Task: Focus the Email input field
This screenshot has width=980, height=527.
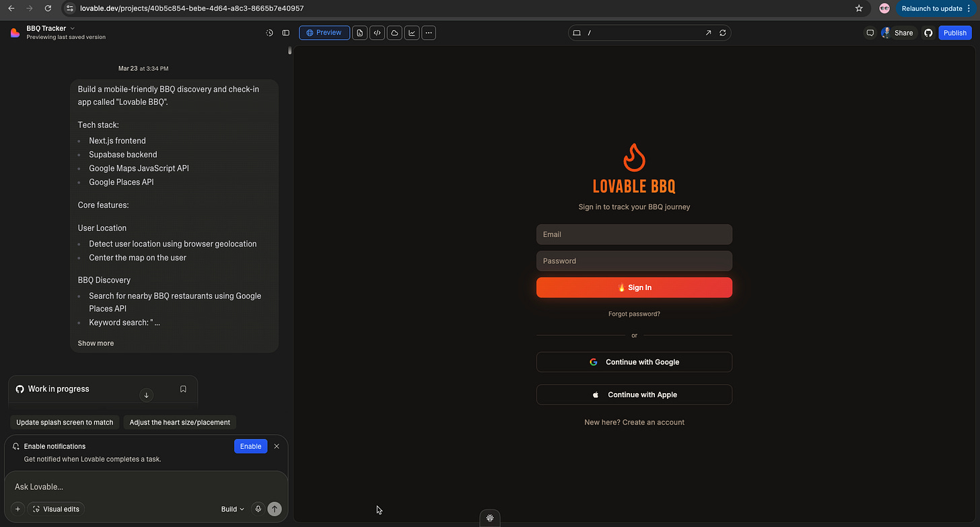Action: 634,234
